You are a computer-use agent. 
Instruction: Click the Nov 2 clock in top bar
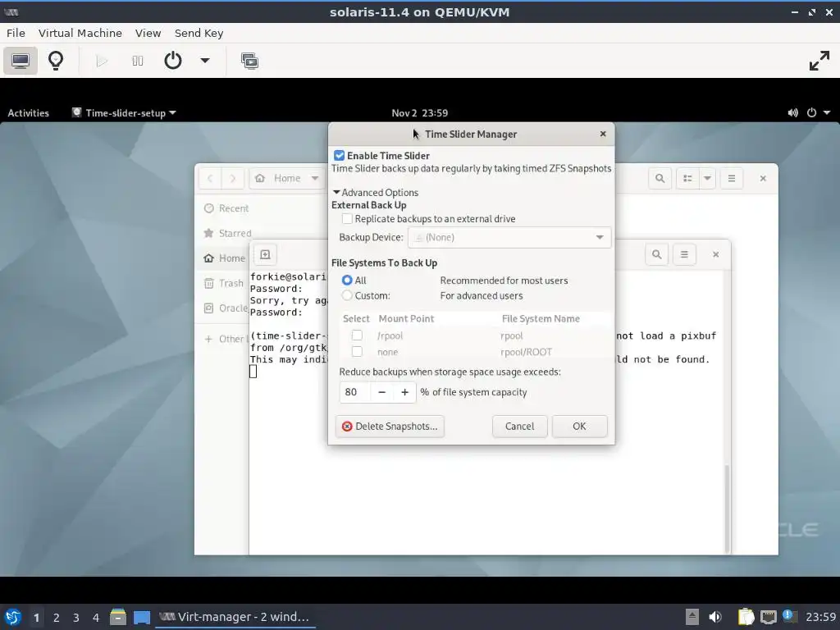[419, 113]
